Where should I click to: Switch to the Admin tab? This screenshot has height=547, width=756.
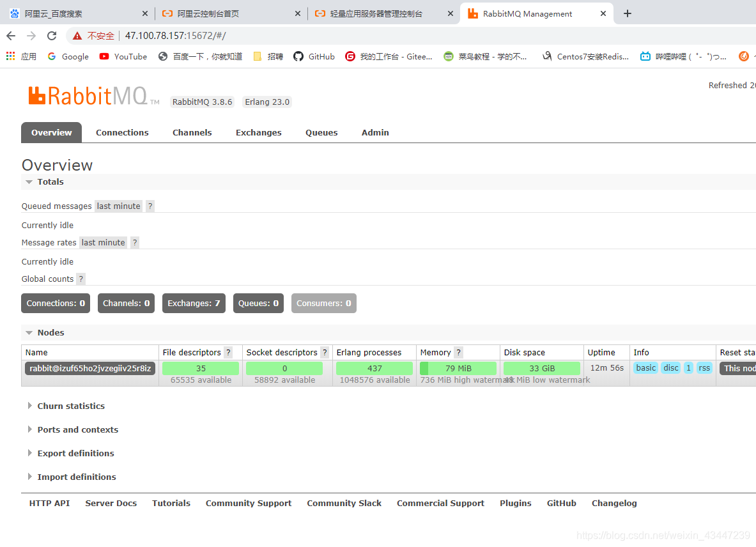click(375, 132)
